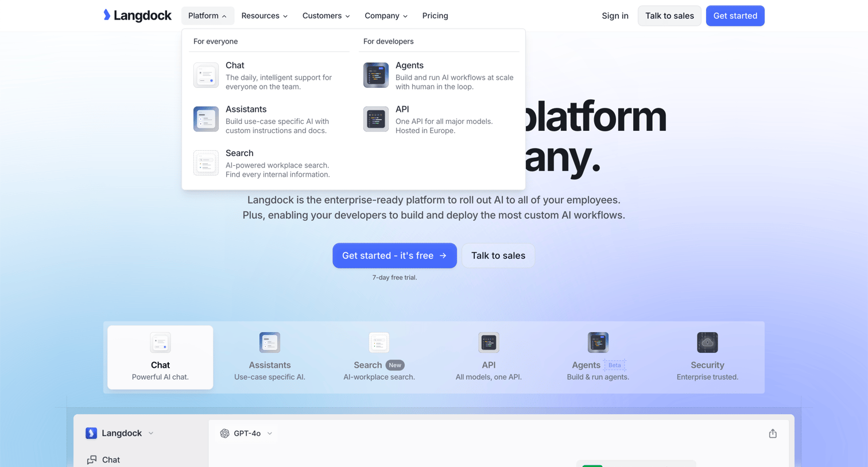Click 'Build & run agents.' tab subtitle
Image resolution: width=868 pixels, height=467 pixels.
[598, 377]
